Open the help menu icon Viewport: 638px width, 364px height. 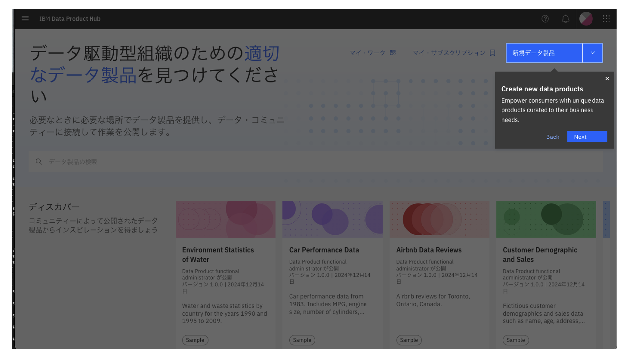(x=545, y=19)
